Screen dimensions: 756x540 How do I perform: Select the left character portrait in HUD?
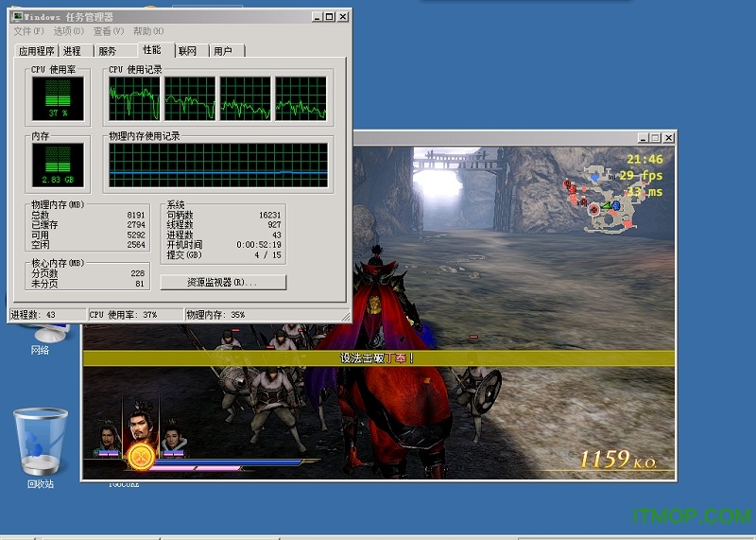(109, 438)
